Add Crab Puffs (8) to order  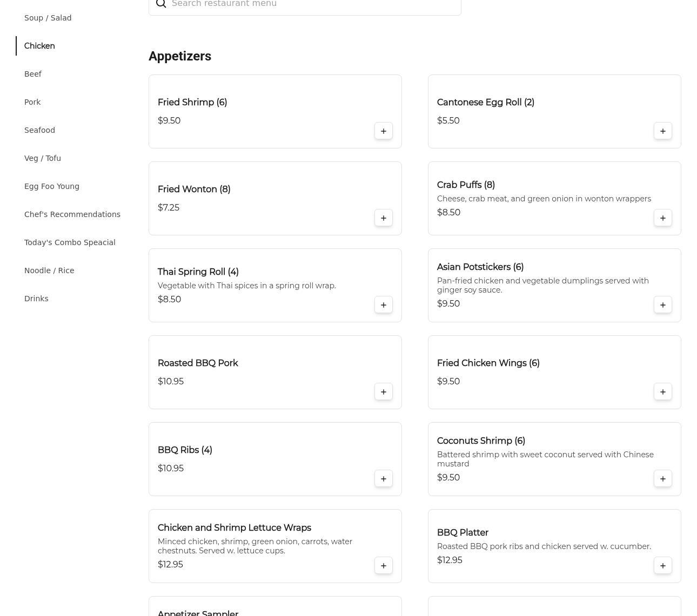pos(662,218)
